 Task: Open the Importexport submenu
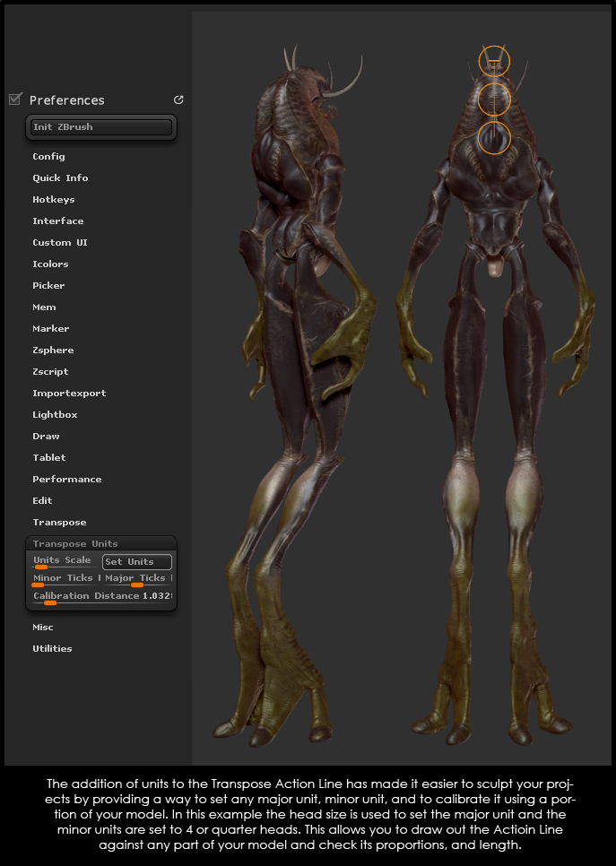(69, 394)
